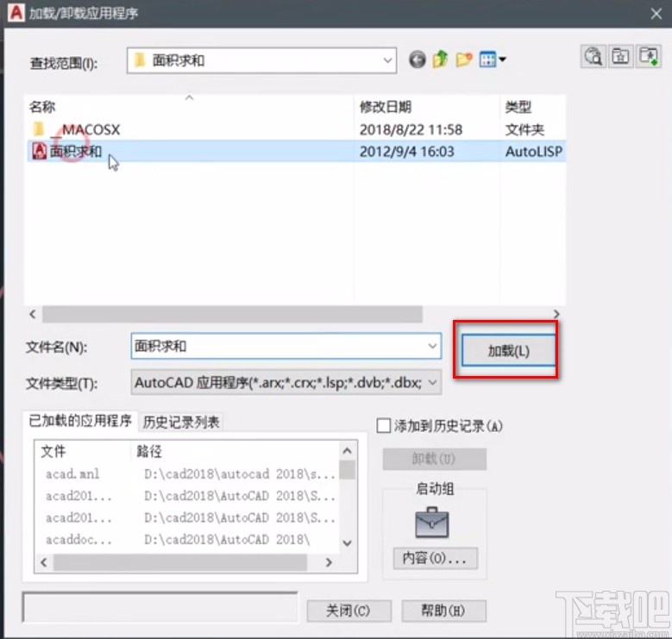
Task: Click the Find file search icon
Action: click(x=593, y=56)
